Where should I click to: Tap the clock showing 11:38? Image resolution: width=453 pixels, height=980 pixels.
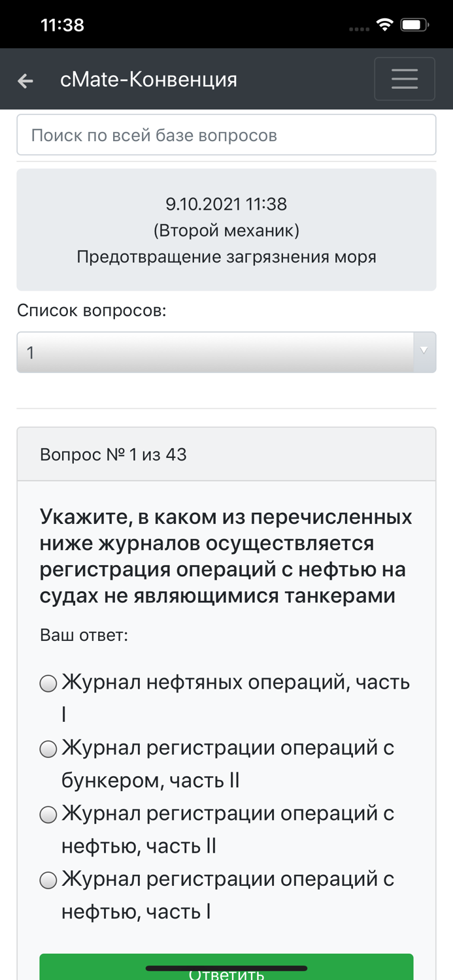click(x=63, y=24)
